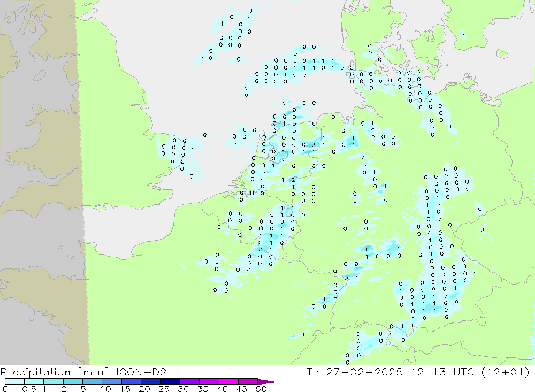Select the 0.5–1 mm legend color swatch
The width and height of the screenshot is (535, 392).
34,381
